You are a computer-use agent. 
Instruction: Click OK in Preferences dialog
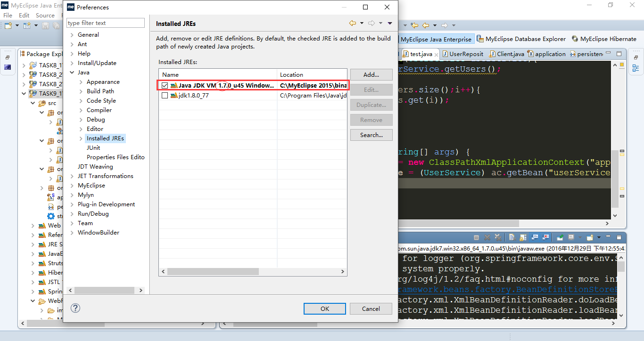click(x=325, y=309)
